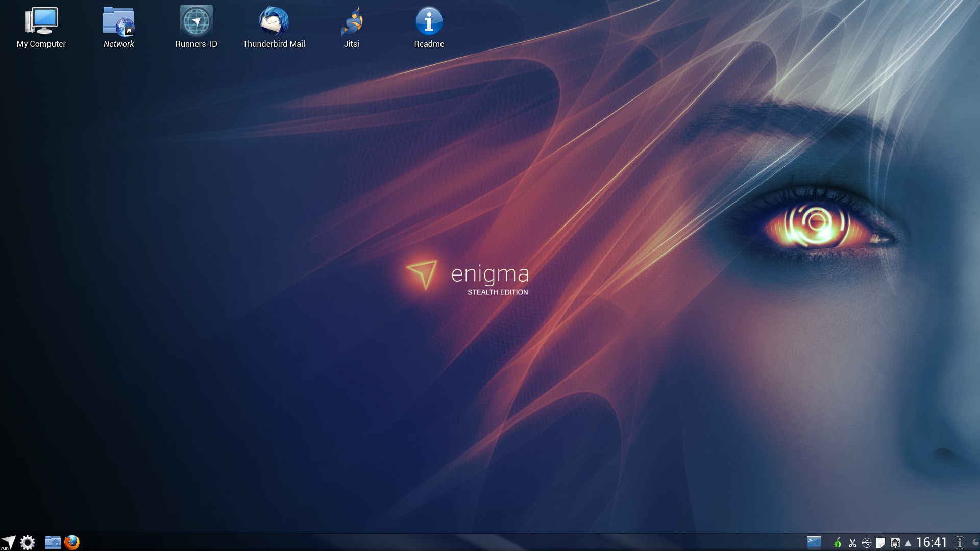
Task: Open the terminal icon in the panel
Action: 814,542
